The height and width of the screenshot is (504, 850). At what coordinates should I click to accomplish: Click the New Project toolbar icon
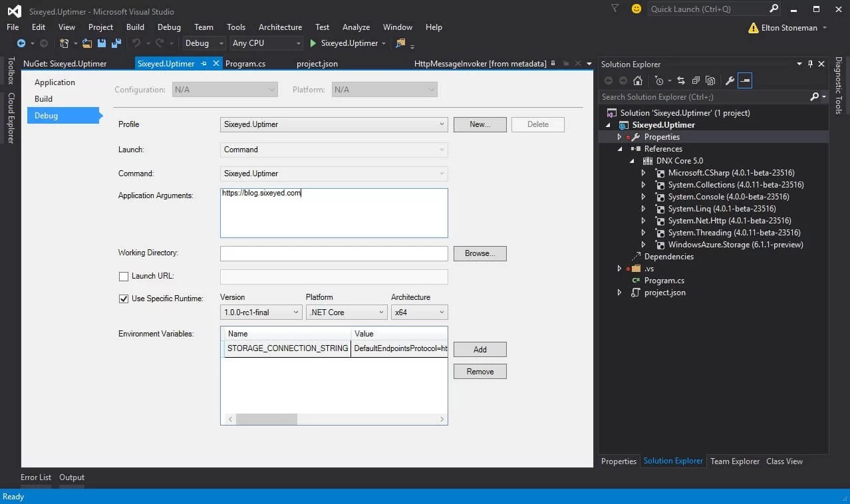coord(65,43)
